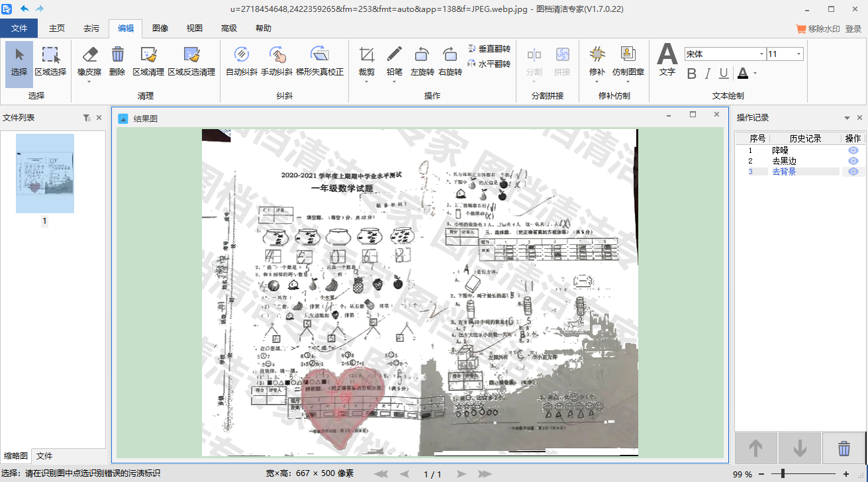Switch to the 高级 ribbon tab

(229, 28)
